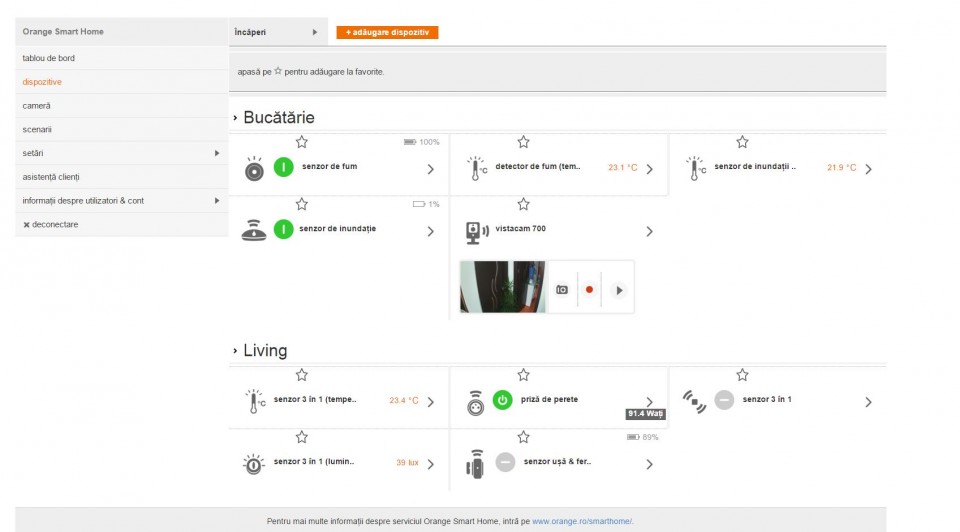This screenshot has width=960, height=532.
Task: Open the priză de perete device name
Action: coord(549,400)
